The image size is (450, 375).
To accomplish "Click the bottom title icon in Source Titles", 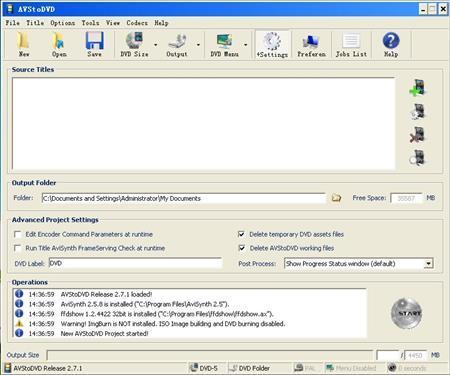I will coord(418,158).
